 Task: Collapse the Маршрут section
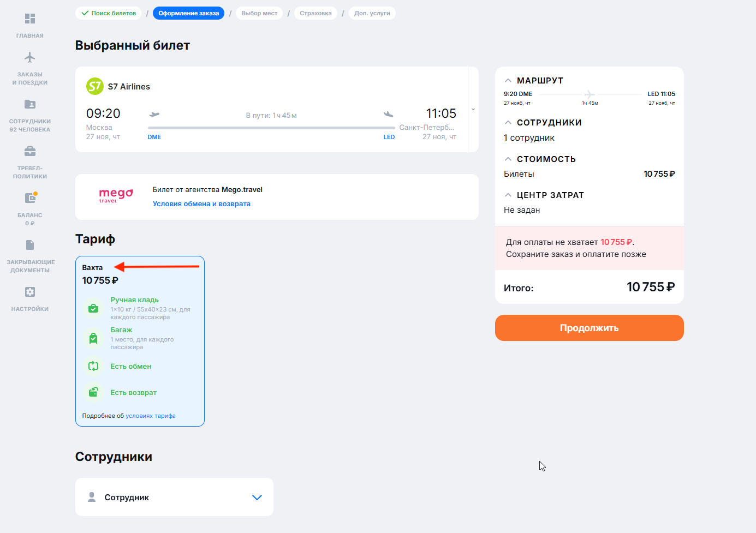click(508, 81)
